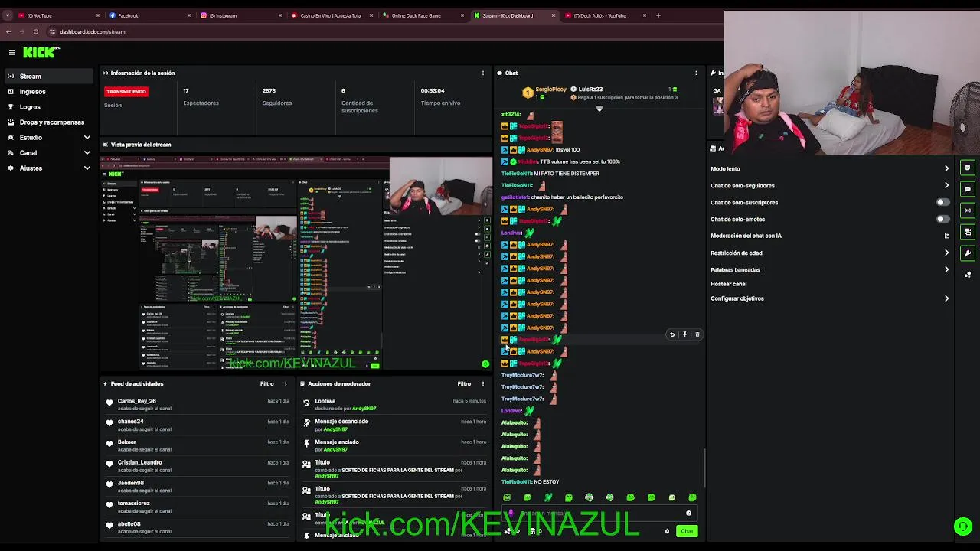Click green indicator in stream preview corner
This screenshot has height=551, width=980.
485,364
